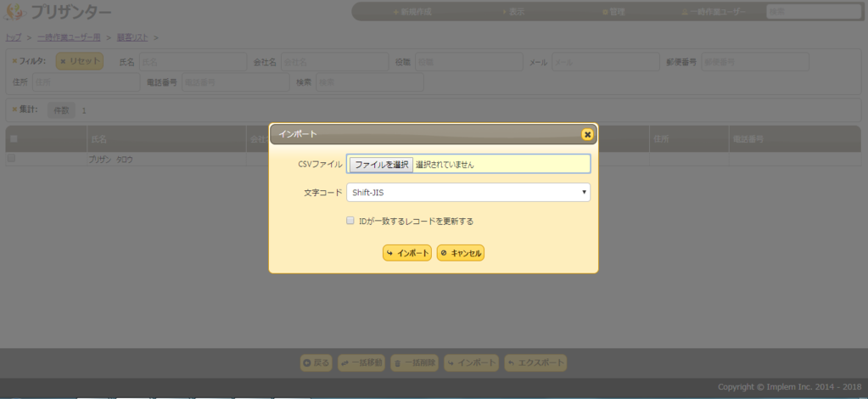Click the filter area 検索 input field
This screenshot has height=399, width=868.
pos(370,82)
